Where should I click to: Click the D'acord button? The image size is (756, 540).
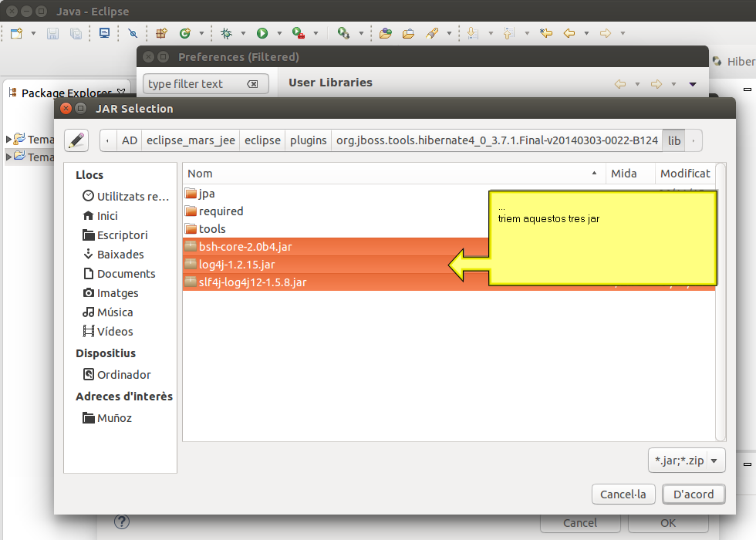tap(694, 494)
